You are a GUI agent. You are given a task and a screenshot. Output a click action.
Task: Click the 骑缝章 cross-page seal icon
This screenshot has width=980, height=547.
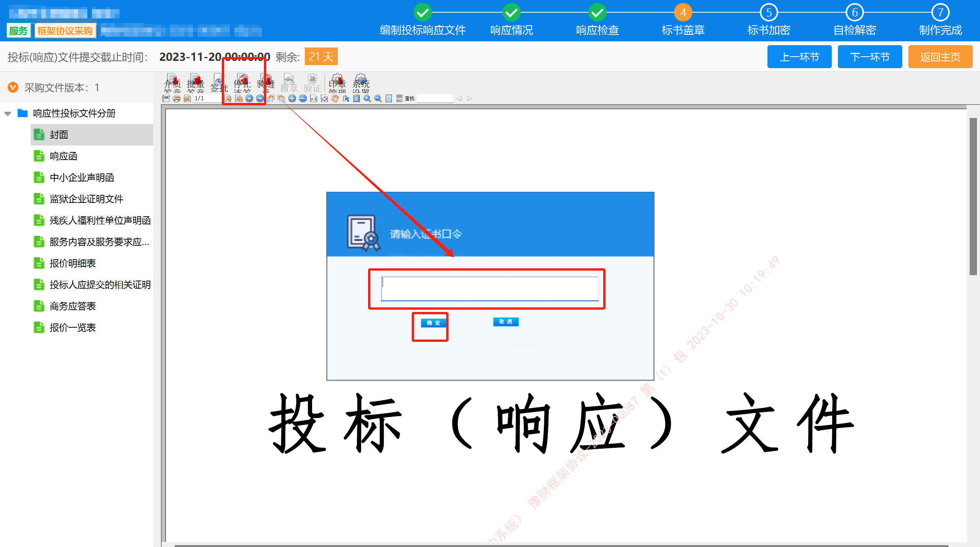tap(266, 83)
